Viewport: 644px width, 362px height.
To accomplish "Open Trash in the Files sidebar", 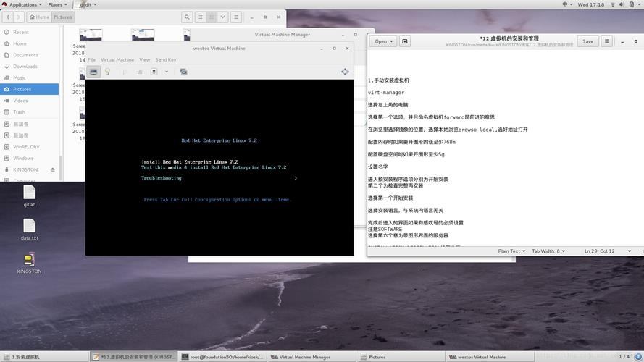I will tap(30, 112).
